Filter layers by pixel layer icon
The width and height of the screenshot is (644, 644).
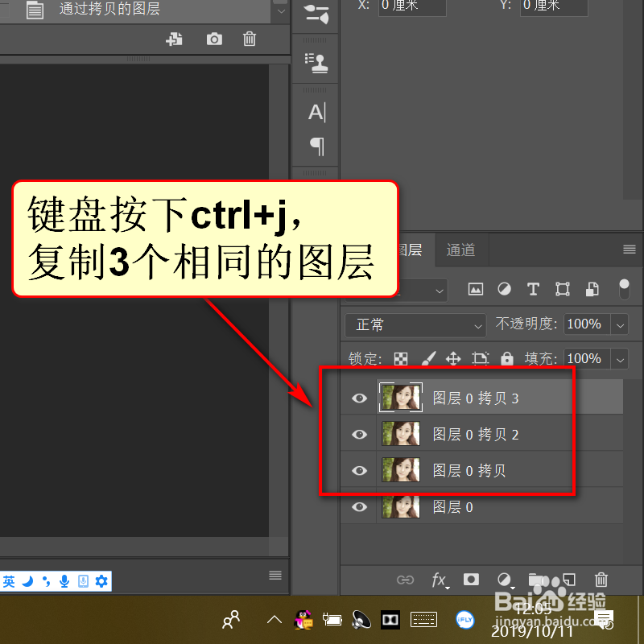[476, 289]
